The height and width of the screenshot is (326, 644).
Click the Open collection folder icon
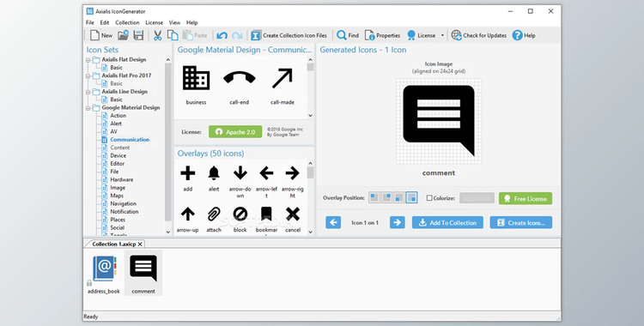[x=123, y=35]
